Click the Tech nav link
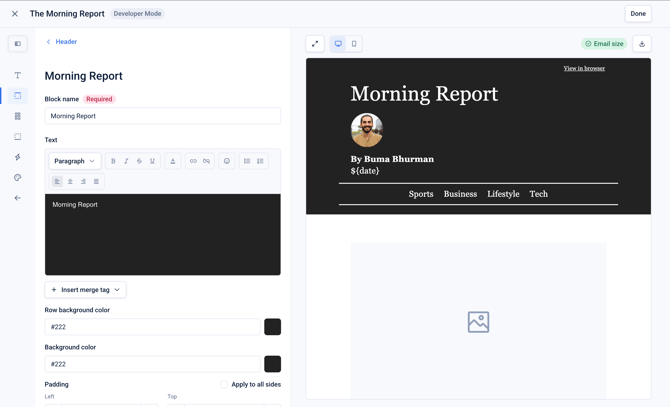The width and height of the screenshot is (670, 407). pyautogui.click(x=538, y=194)
